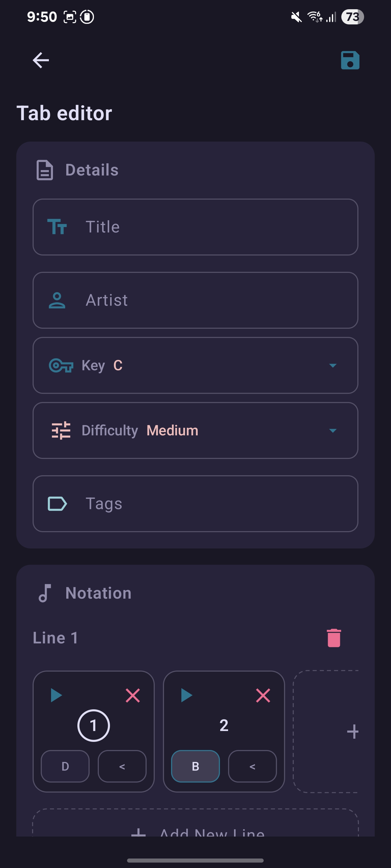Click the Notation music note icon
Viewport: 391px width, 868px height.
click(x=46, y=592)
